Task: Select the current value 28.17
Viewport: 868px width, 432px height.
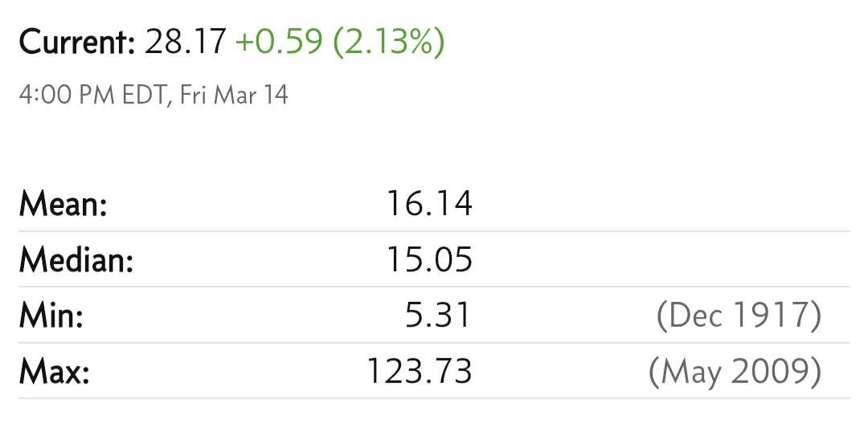Action: tap(186, 42)
